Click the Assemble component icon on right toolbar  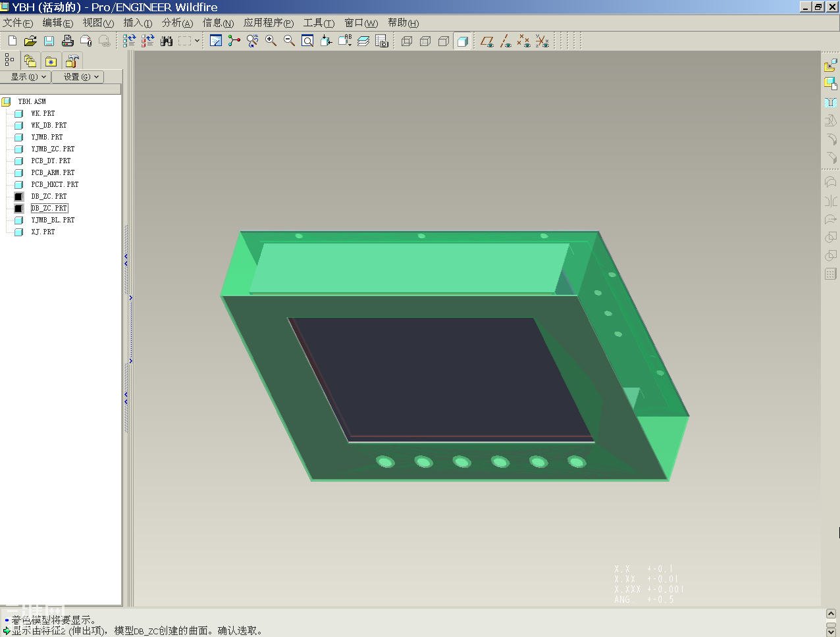click(831, 65)
